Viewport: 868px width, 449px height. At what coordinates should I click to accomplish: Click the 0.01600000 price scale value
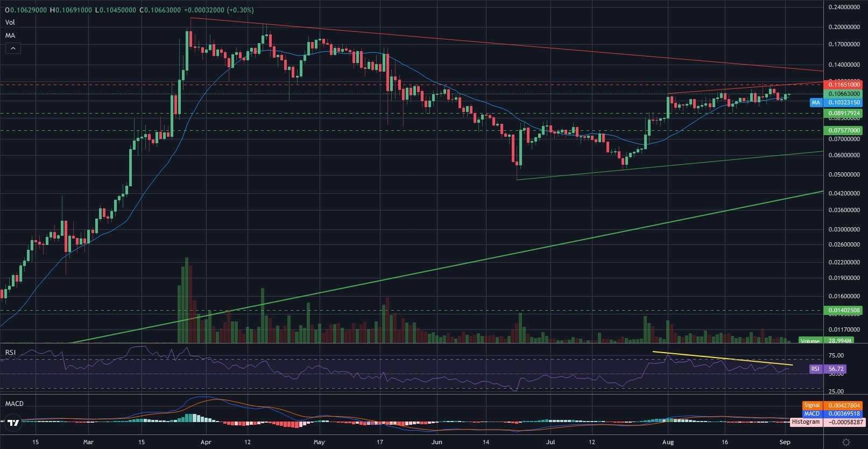click(x=844, y=296)
